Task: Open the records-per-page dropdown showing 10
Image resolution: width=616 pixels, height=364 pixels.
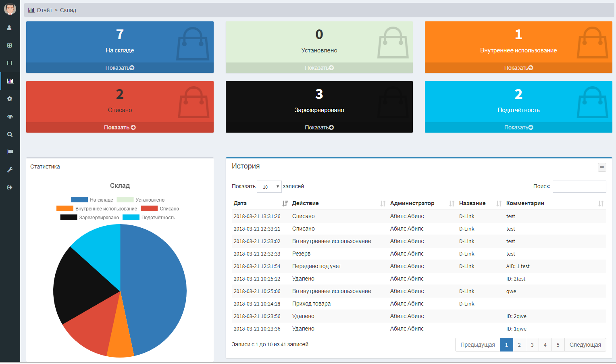Action: click(x=269, y=187)
